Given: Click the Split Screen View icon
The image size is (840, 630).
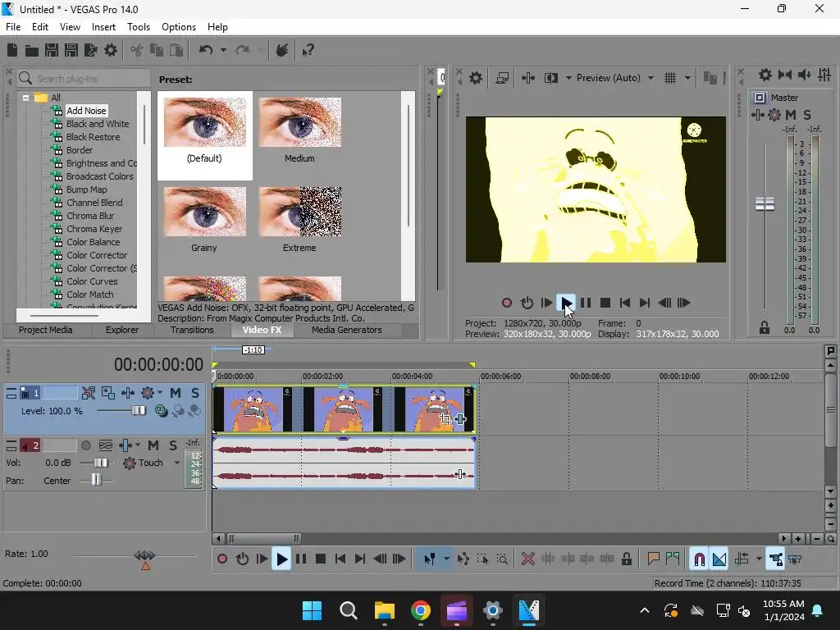Looking at the screenshot, I should click(x=551, y=78).
